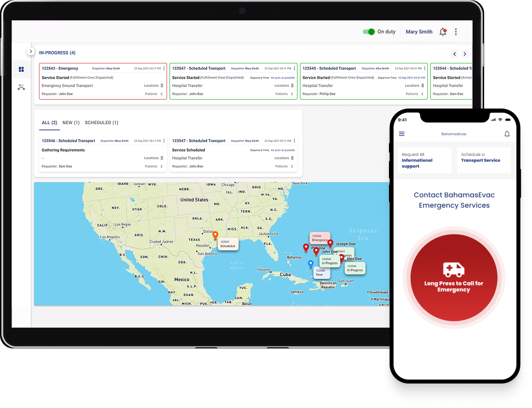Click BahamasEvac title in phone header

(454, 134)
